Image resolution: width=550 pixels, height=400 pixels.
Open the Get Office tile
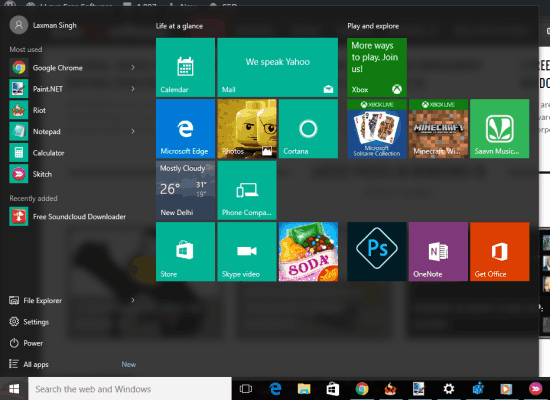click(499, 252)
